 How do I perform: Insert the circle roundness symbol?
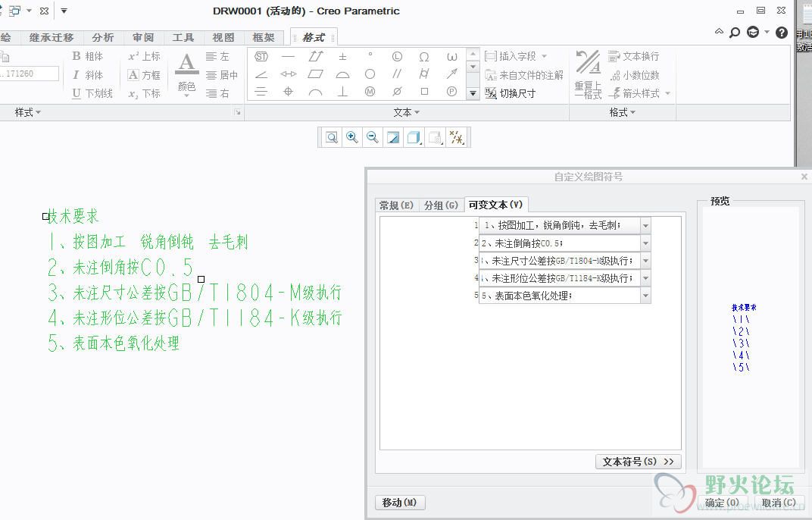click(370, 74)
